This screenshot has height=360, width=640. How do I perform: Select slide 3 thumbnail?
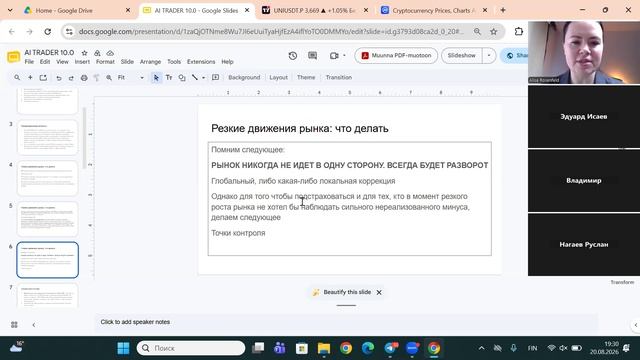[47, 138]
